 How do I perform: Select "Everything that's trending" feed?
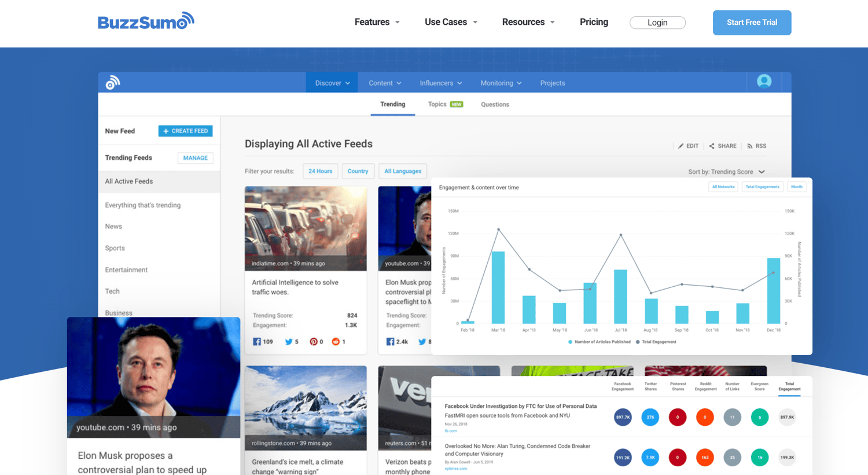(x=143, y=205)
